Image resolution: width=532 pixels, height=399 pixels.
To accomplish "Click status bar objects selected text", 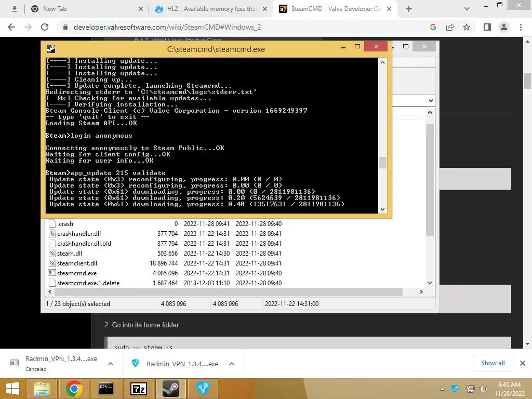I will coord(78,303).
